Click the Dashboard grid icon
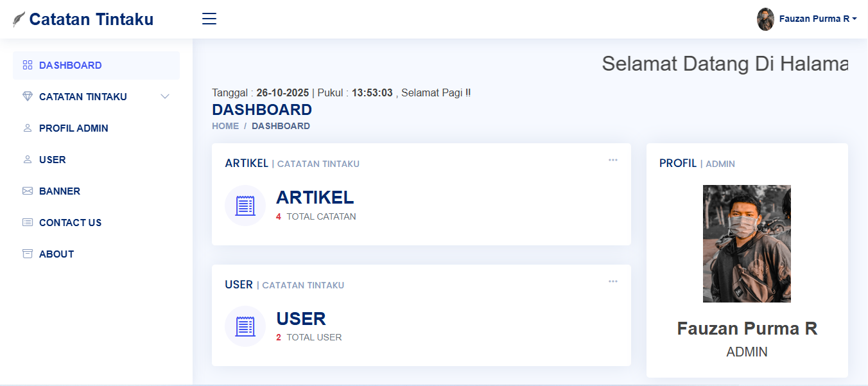Image resolution: width=868 pixels, height=386 pixels. 27,66
